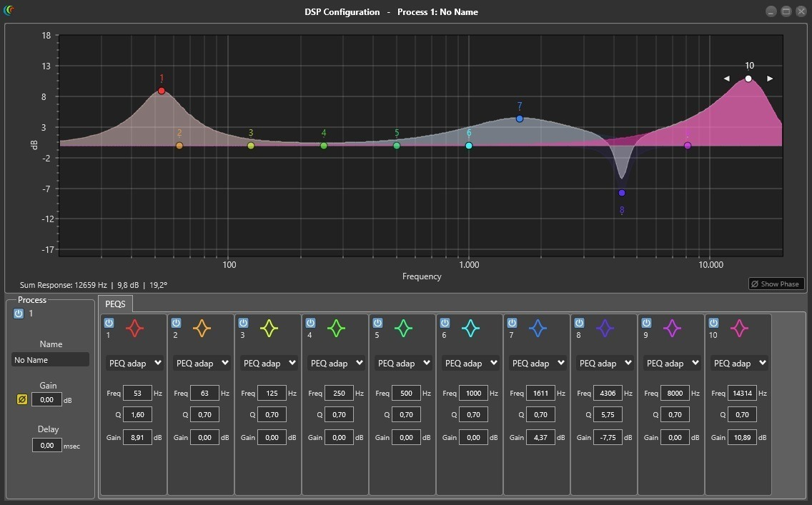This screenshot has height=505, width=812.
Task: Click the red filter shape icon for PEQ 1
Action: 135,329
